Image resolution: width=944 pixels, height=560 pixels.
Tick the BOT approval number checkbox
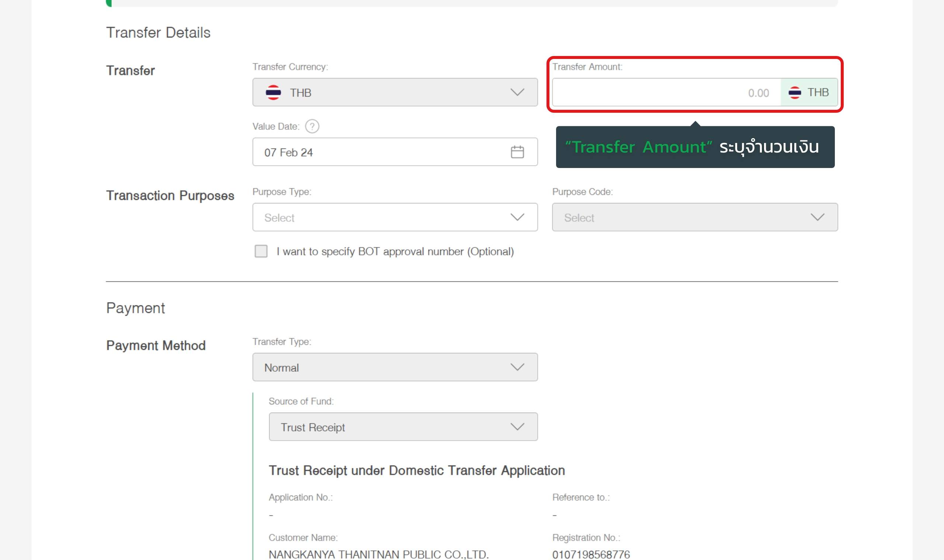click(x=261, y=251)
